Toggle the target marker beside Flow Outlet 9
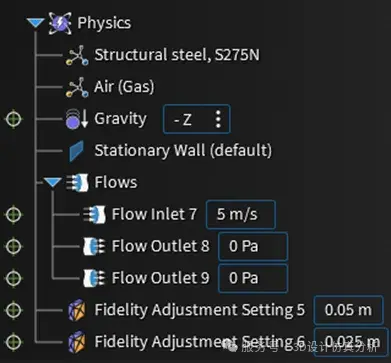Viewport: 391px width, 363px height. coord(14,278)
